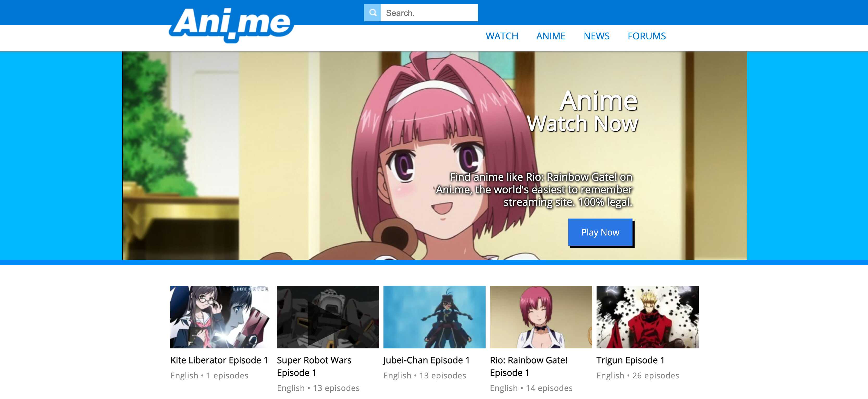
Task: Open the ANIME menu item
Action: click(551, 36)
